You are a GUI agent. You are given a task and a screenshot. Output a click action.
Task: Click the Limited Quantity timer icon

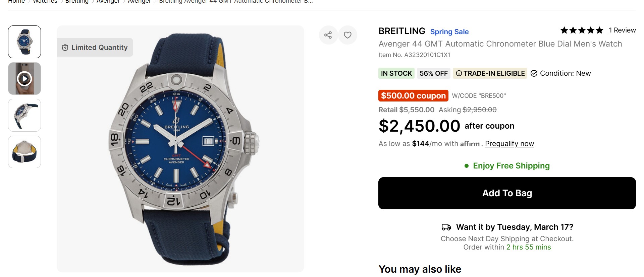[x=65, y=48]
